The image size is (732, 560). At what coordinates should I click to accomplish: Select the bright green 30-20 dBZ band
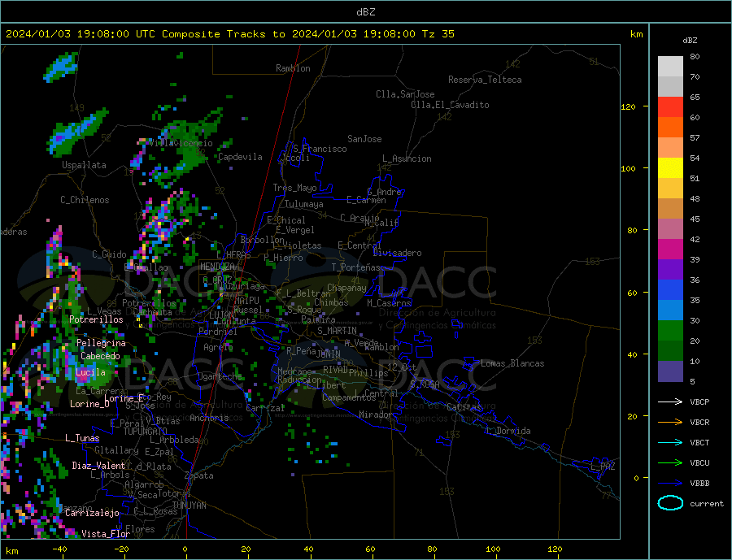[670, 331]
